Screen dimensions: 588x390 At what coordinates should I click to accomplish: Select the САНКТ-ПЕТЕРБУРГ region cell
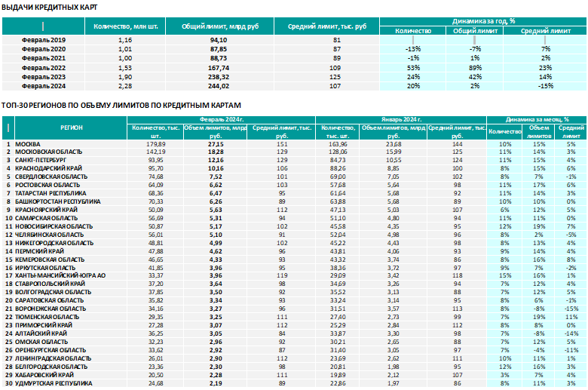pos(41,160)
